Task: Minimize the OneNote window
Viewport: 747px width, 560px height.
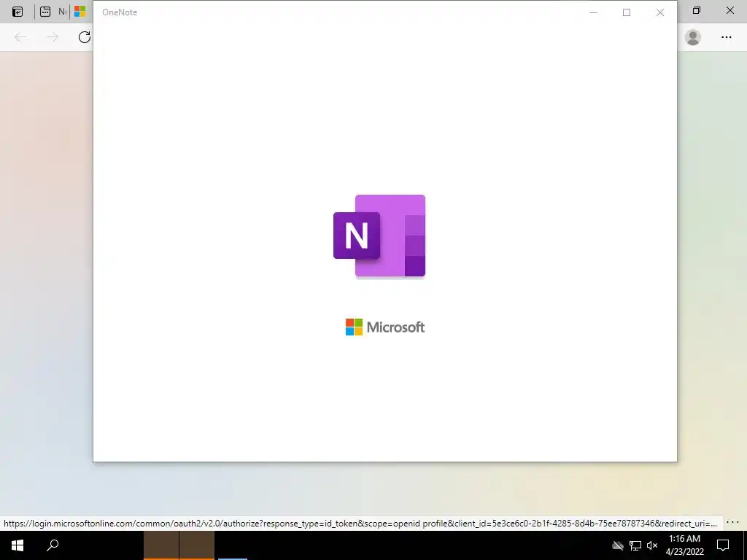Action: click(593, 12)
